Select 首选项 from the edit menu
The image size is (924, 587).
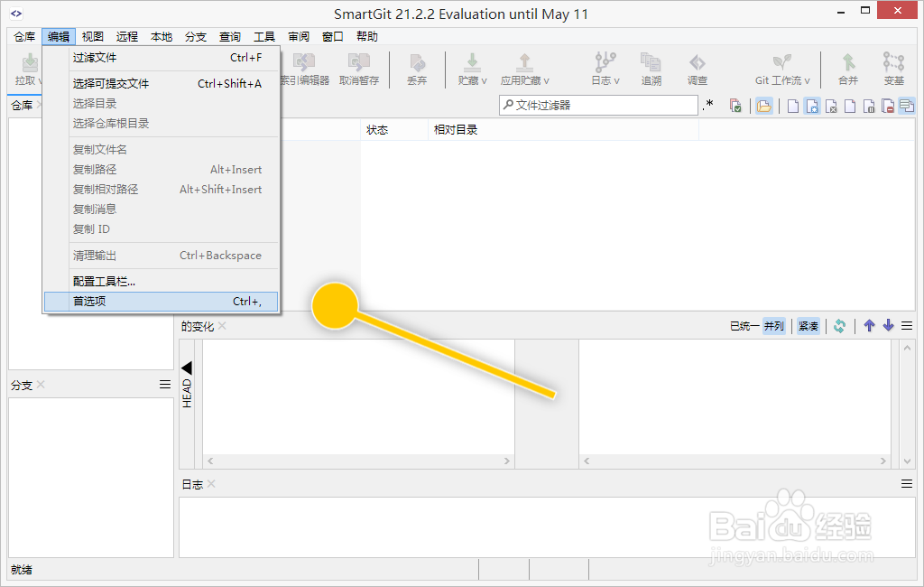click(90, 299)
